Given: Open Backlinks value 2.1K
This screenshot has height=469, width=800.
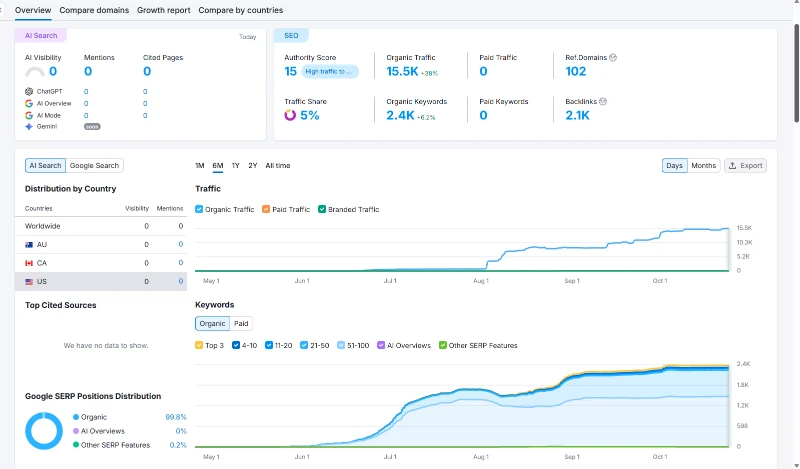Looking at the screenshot, I should click(x=577, y=115).
